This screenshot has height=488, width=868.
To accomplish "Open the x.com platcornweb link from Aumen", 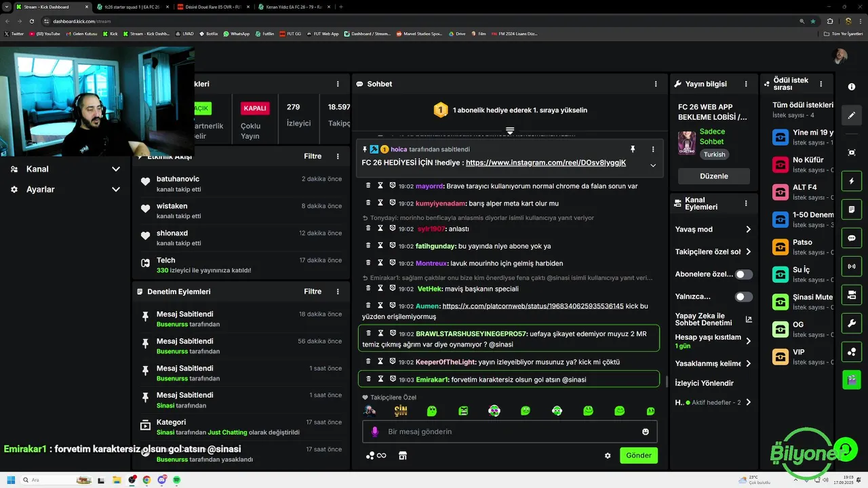I will click(x=533, y=306).
